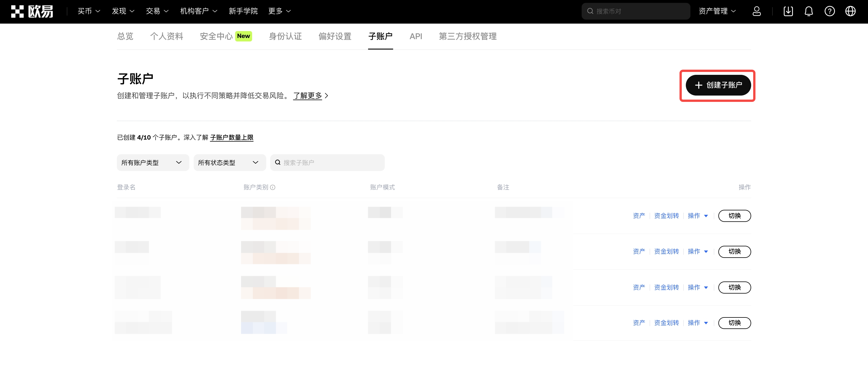Click the OKX logo in header
The height and width of the screenshot is (373, 868).
tap(32, 12)
